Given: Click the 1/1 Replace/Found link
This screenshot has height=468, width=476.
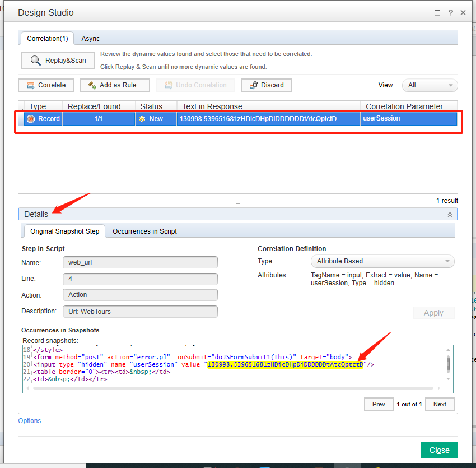Looking at the screenshot, I should click(99, 119).
